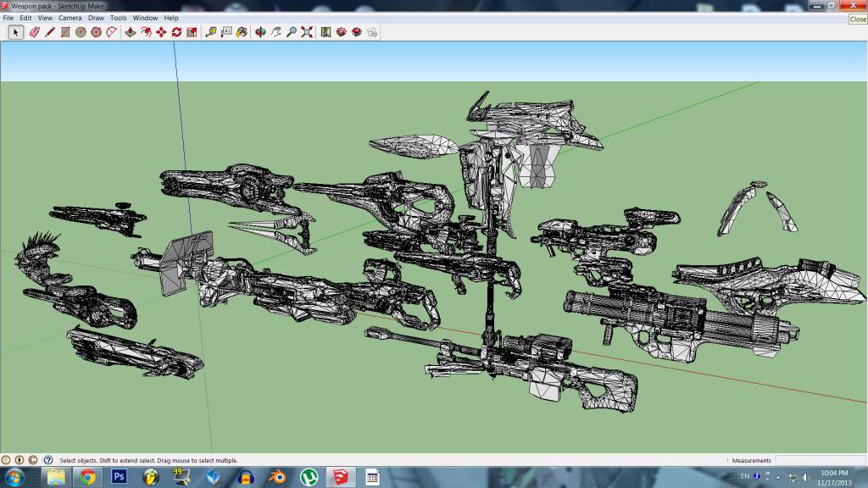Select the Rectangle drawing tool
Screen dimensions: 868x488
point(65,33)
